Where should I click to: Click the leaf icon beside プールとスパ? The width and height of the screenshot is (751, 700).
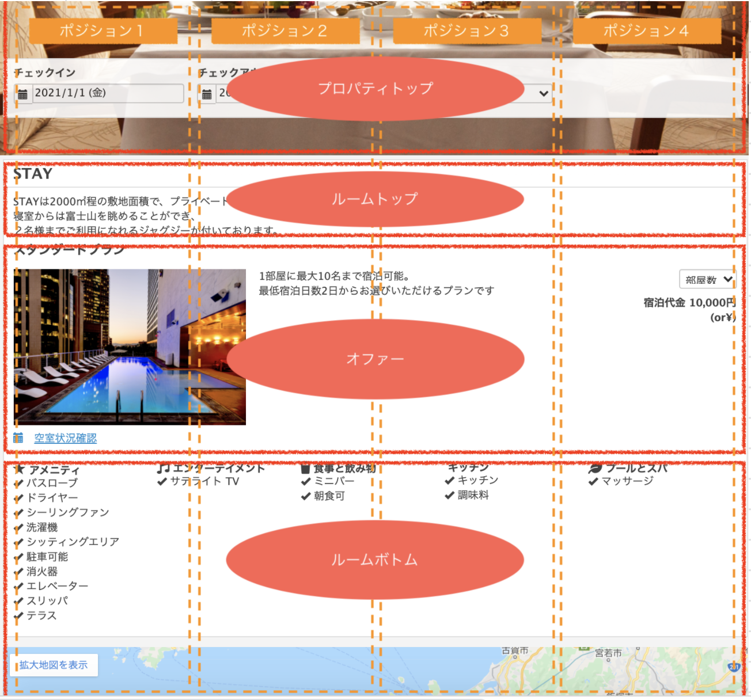(x=595, y=468)
